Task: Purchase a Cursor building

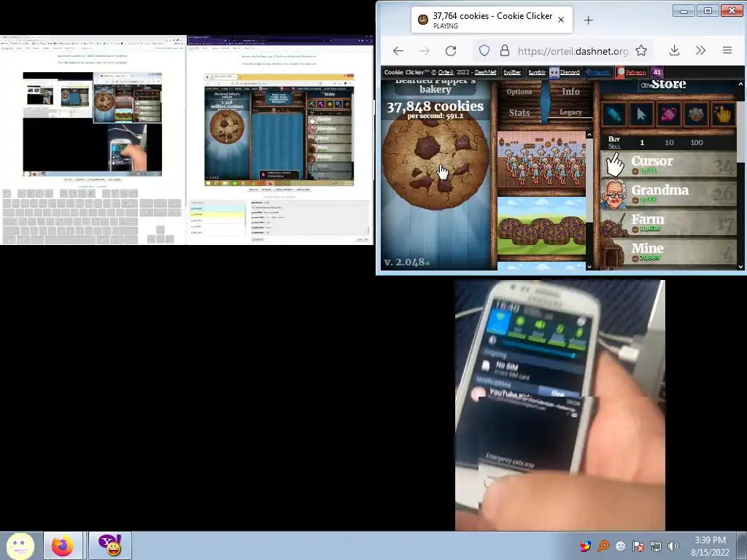Action: (x=668, y=164)
